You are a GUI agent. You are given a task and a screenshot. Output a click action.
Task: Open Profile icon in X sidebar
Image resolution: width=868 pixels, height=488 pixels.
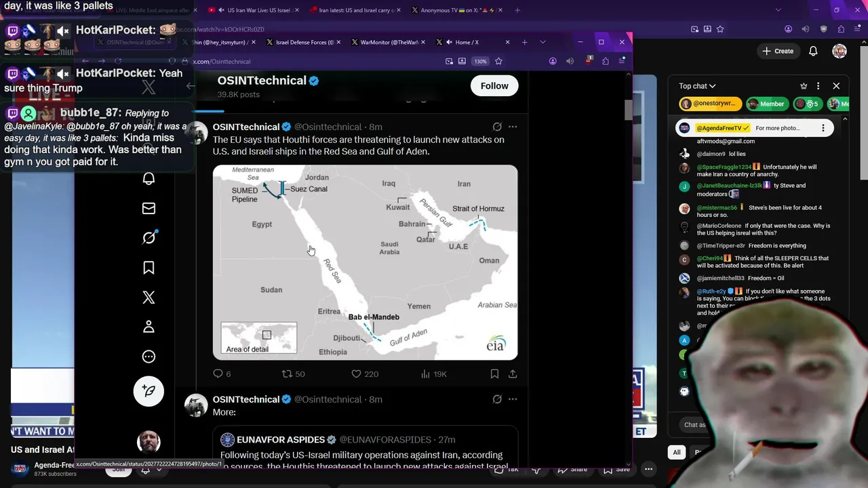pos(149,327)
